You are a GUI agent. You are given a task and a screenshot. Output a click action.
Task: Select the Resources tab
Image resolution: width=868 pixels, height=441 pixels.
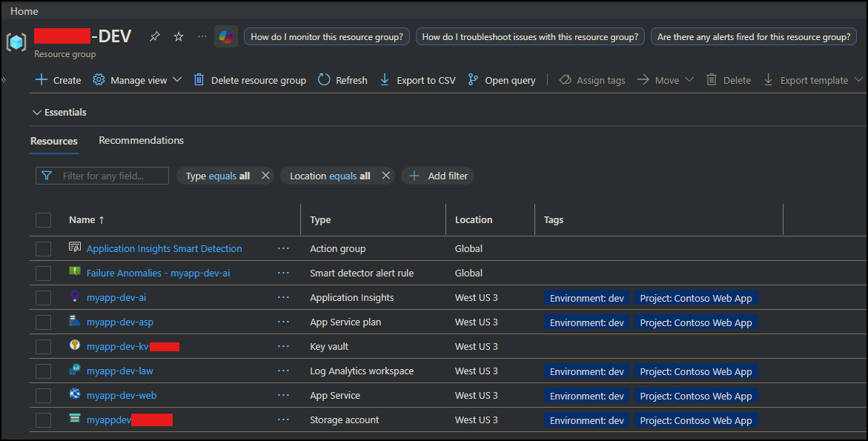[x=54, y=141]
